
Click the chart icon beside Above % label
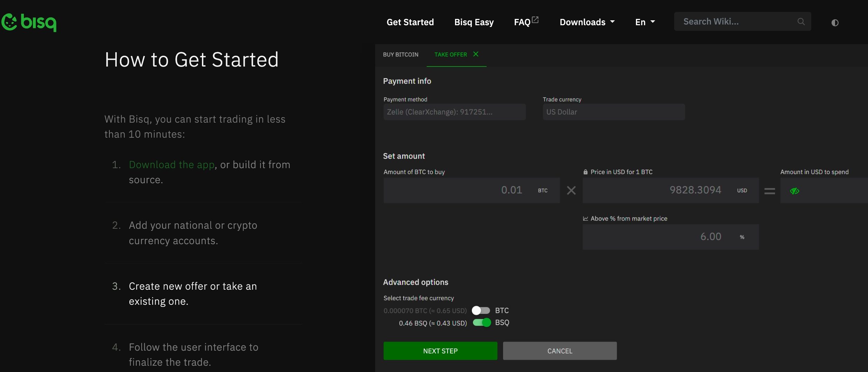[x=585, y=219]
